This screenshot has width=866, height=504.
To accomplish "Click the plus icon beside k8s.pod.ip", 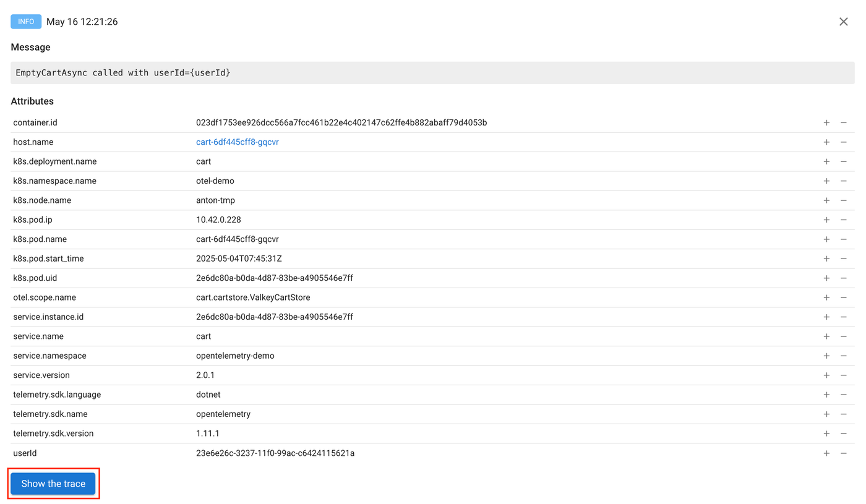I will [826, 220].
